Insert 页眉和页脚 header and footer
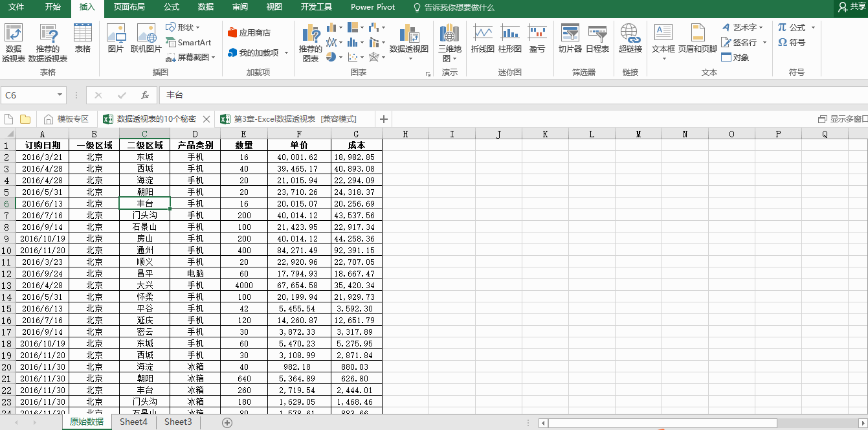868x430 pixels. (697, 39)
